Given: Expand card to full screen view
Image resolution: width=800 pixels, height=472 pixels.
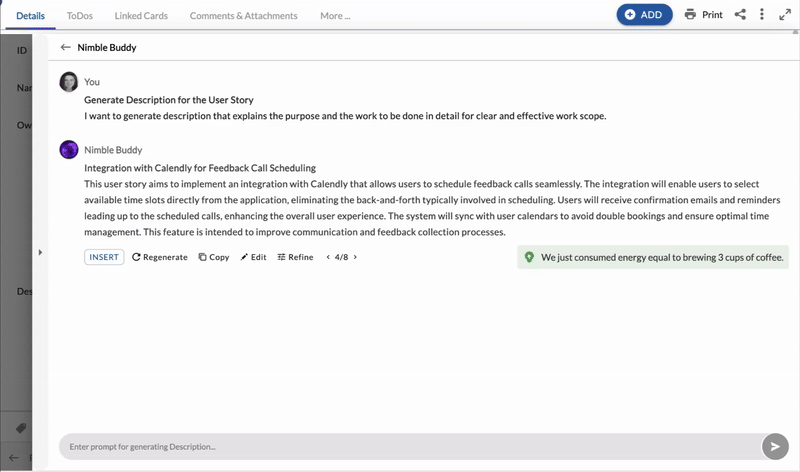Looking at the screenshot, I should pos(783,15).
